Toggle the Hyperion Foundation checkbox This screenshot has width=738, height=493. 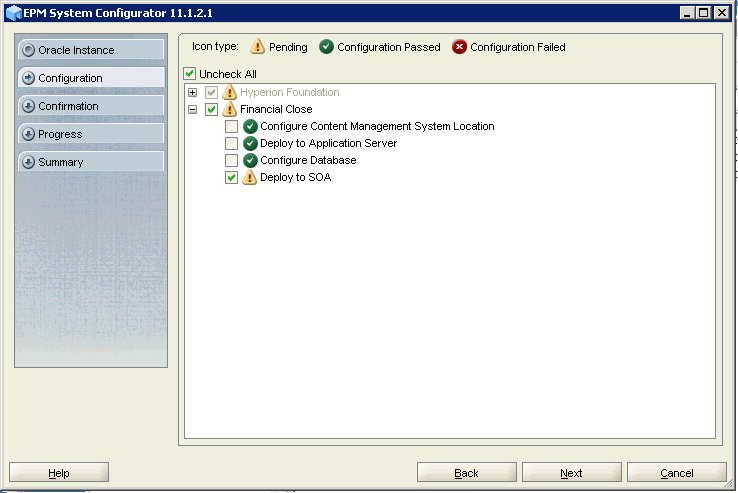211,92
